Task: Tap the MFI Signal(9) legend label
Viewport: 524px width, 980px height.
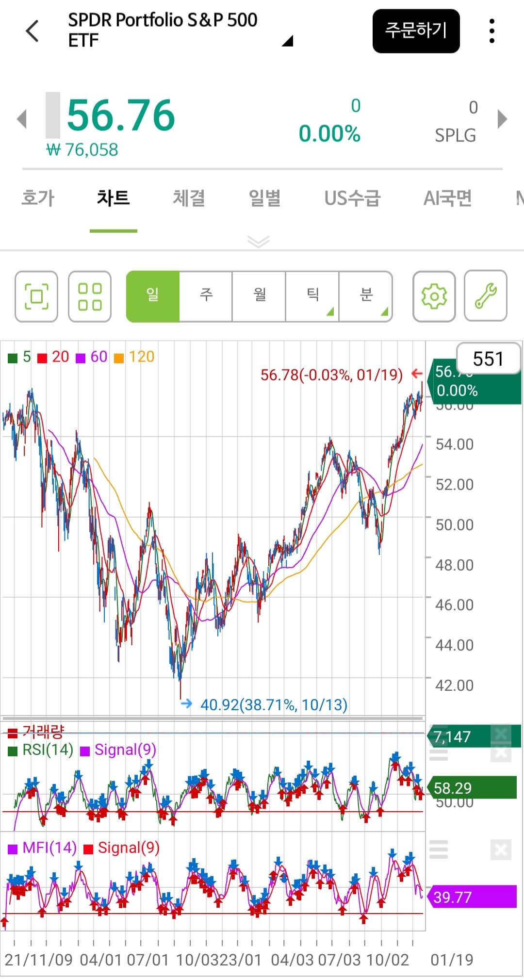Action: (x=129, y=848)
